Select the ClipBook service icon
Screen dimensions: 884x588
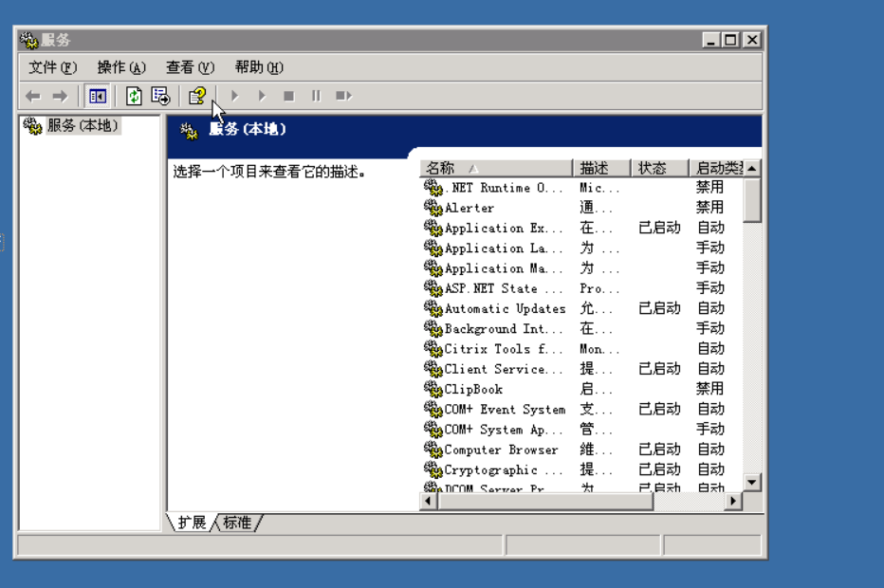(433, 389)
